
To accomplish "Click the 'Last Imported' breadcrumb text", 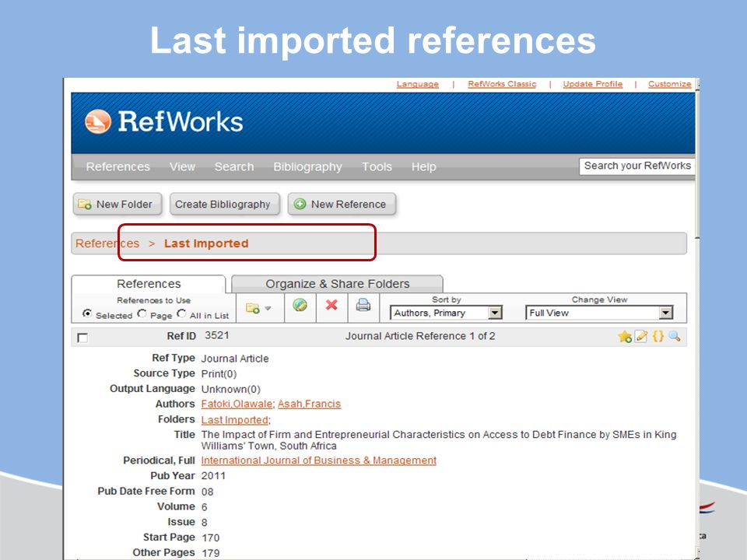I will coord(206,243).
